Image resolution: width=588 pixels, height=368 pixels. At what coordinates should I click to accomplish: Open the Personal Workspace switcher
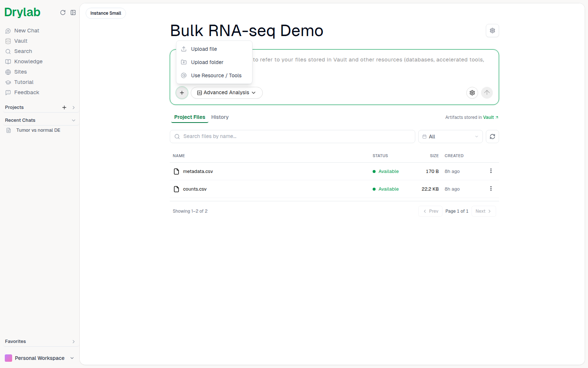pyautogui.click(x=39, y=358)
